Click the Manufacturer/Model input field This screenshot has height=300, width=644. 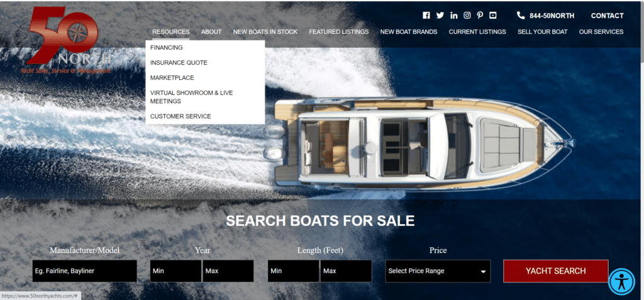point(85,271)
